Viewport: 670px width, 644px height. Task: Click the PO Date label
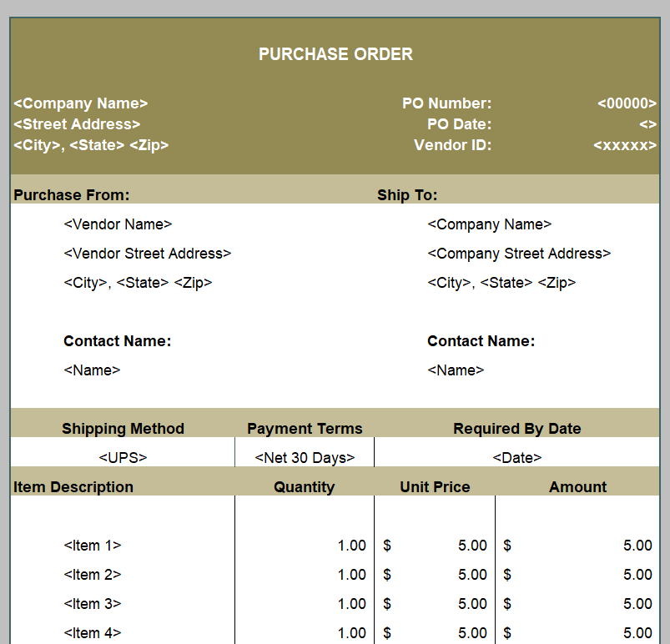[460, 124]
